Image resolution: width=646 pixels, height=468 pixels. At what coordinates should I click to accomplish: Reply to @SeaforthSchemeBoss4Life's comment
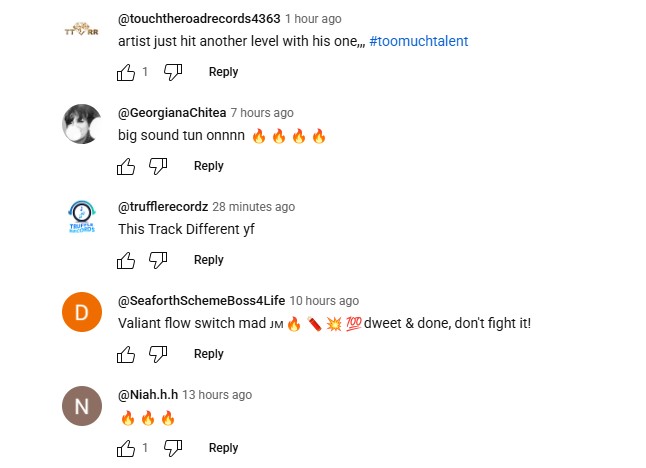pos(208,353)
